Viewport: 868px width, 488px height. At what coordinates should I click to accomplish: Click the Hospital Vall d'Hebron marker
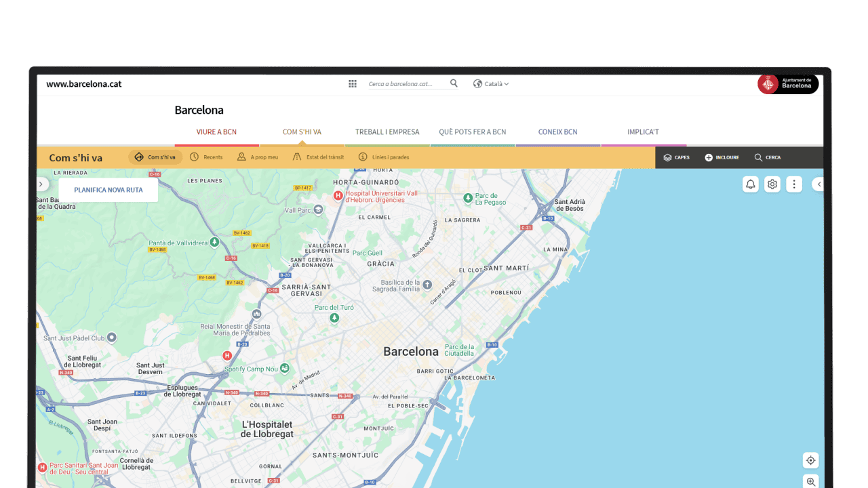(338, 196)
